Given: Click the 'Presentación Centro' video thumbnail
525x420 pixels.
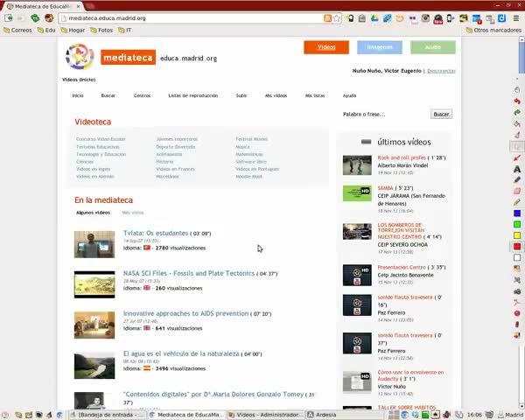Looking at the screenshot, I should (x=357, y=275).
